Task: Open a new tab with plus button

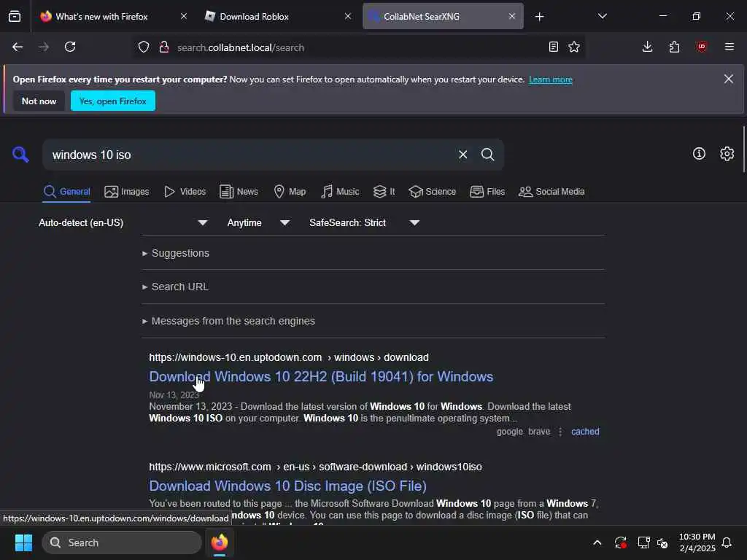Action: (x=539, y=17)
